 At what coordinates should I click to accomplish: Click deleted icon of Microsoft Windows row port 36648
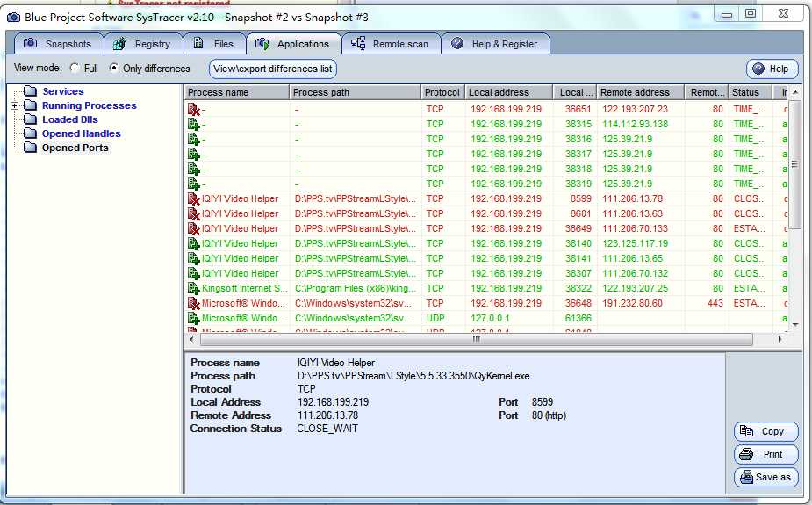pos(194,304)
